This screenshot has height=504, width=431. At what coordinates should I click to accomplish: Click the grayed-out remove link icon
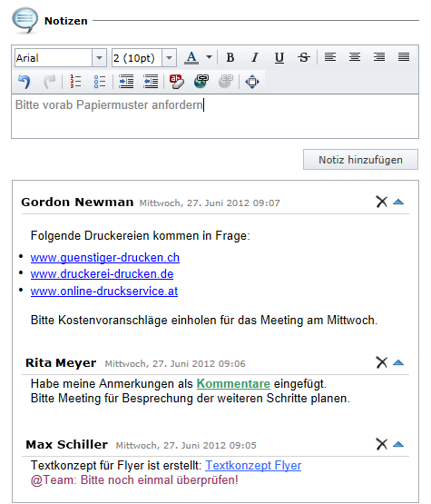(x=226, y=82)
